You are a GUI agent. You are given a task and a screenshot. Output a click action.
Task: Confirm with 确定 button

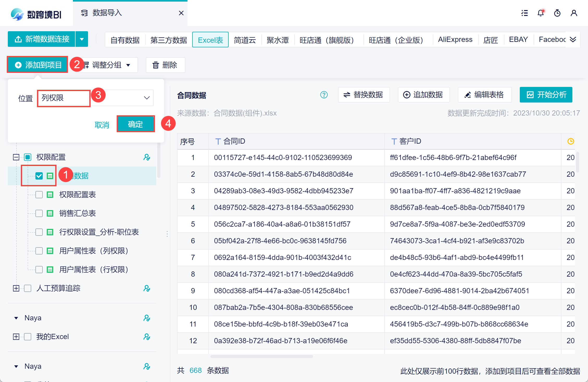[x=136, y=124]
